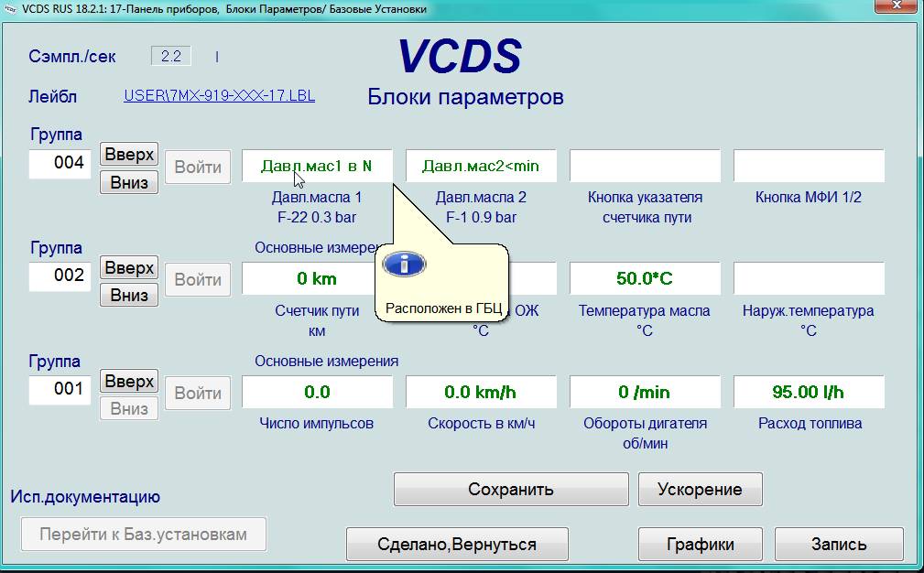The image size is (924, 573).
Task: Click the 95.00 l/h fuel consumption value
Action: point(809,392)
